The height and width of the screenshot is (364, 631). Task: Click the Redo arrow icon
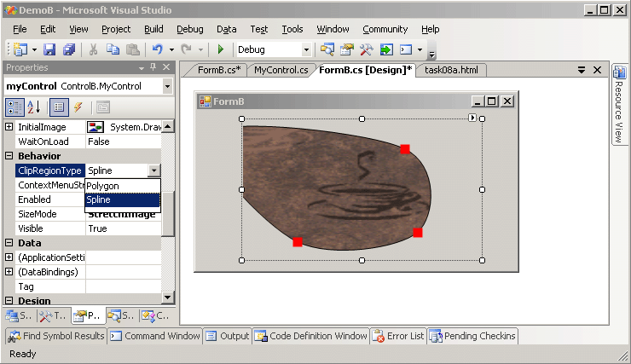[x=187, y=49]
